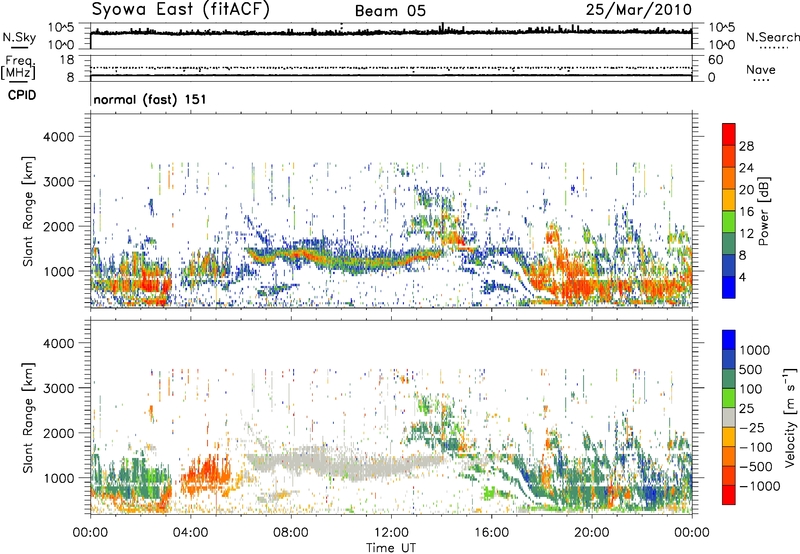Click the '04:00' time axis tick label
This screenshot has height=554, width=800.
[x=191, y=533]
